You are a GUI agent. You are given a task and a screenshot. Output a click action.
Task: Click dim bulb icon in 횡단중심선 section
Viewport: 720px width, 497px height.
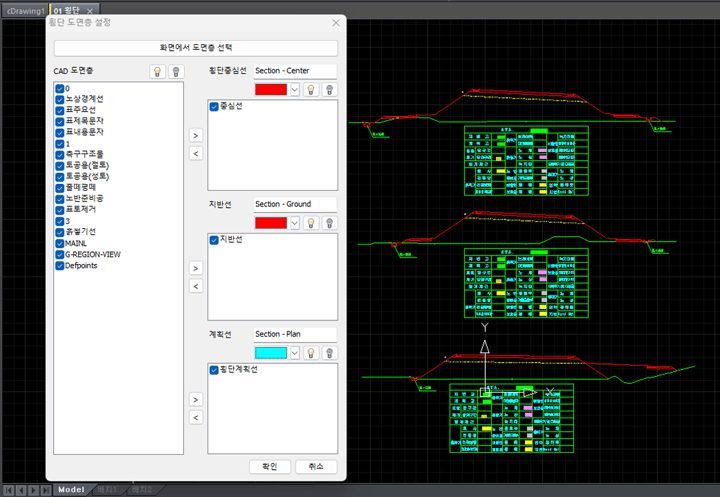click(329, 90)
